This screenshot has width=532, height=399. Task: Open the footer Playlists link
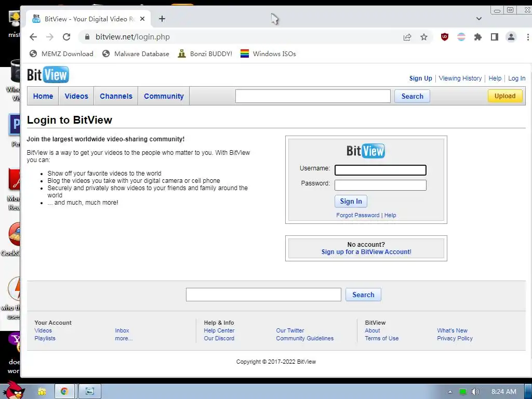[x=45, y=338]
